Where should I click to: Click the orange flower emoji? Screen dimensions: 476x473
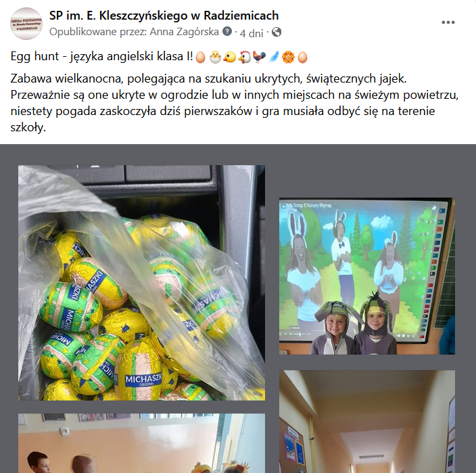point(288,57)
